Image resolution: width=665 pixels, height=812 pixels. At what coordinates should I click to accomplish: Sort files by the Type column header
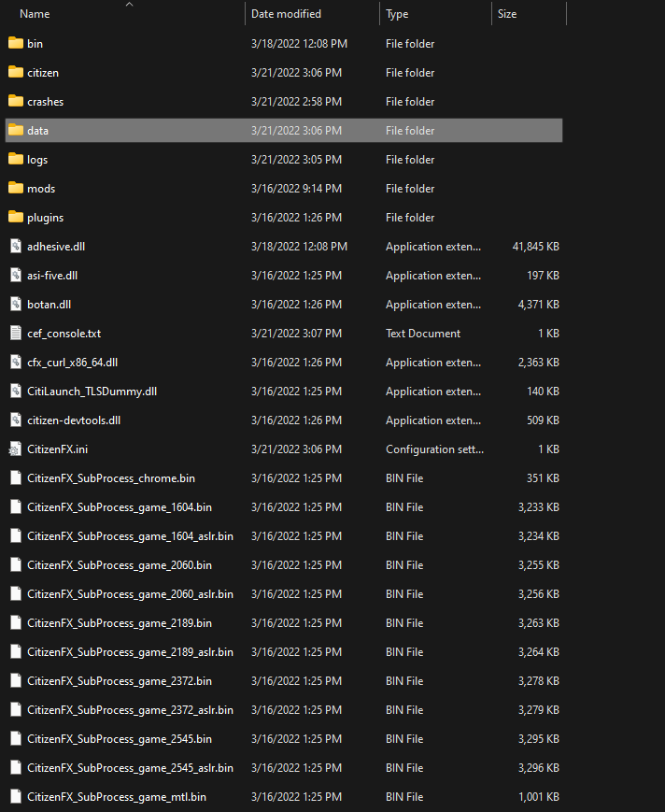(397, 14)
